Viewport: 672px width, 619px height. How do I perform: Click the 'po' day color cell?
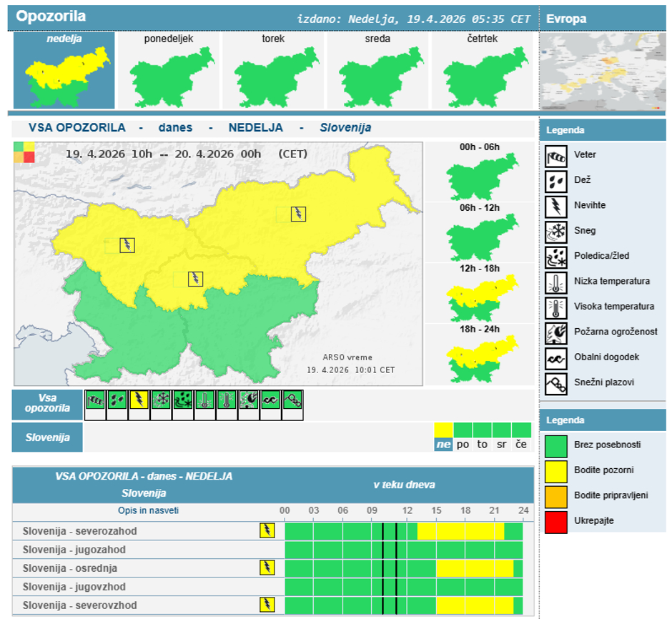[463, 430]
